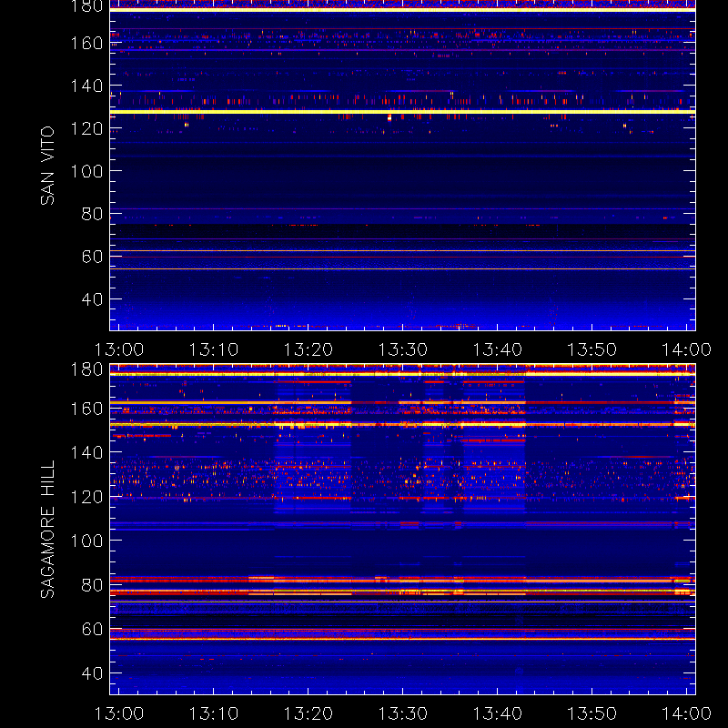Click the 180 tick label on Sagamore Hill axis
This screenshot has height=728, width=728.
point(86,369)
